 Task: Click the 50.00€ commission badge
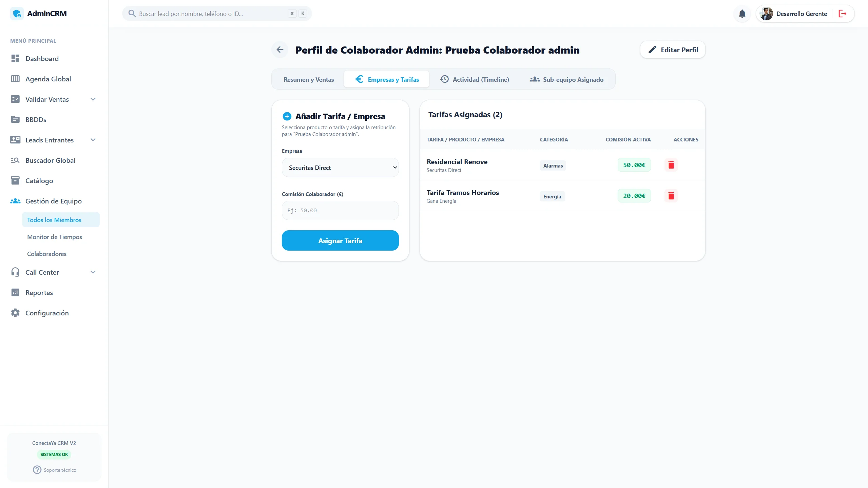point(634,165)
